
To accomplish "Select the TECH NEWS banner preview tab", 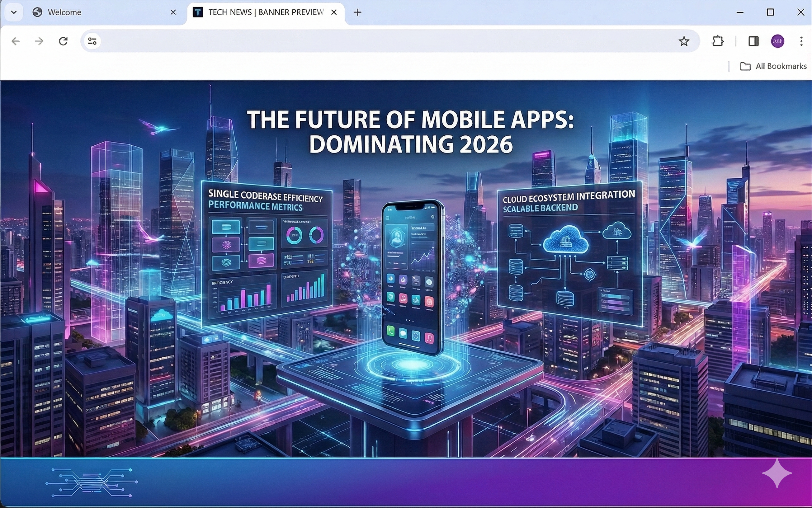I will click(x=262, y=12).
